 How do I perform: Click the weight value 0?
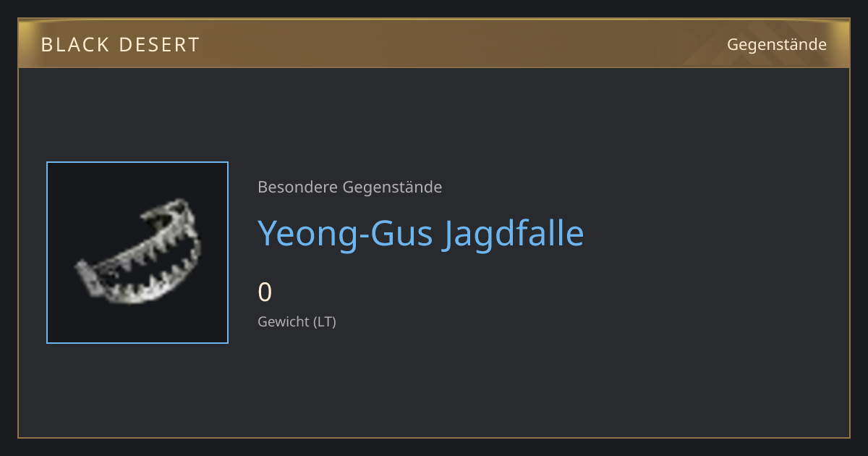click(265, 292)
